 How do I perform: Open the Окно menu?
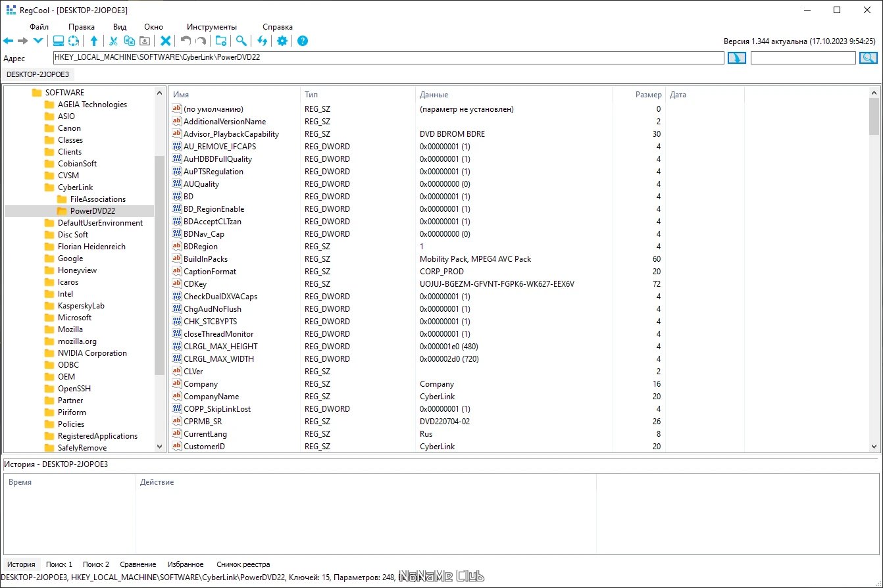click(153, 27)
